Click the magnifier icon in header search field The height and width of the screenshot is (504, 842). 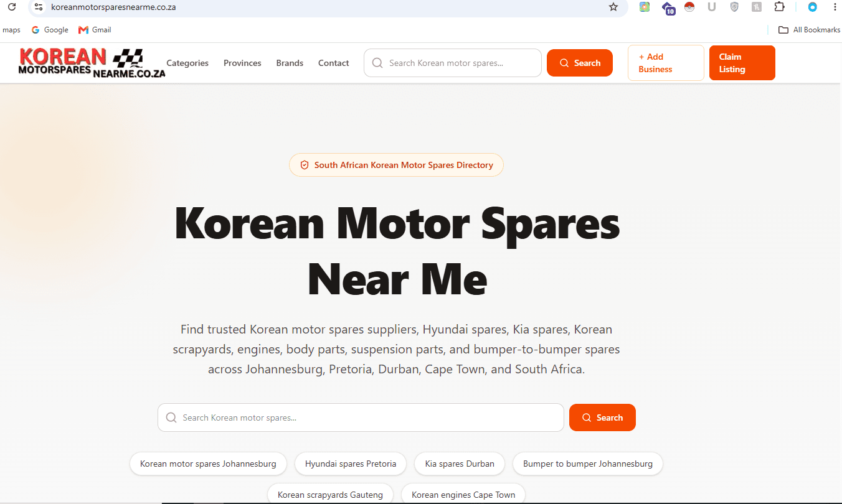(377, 63)
